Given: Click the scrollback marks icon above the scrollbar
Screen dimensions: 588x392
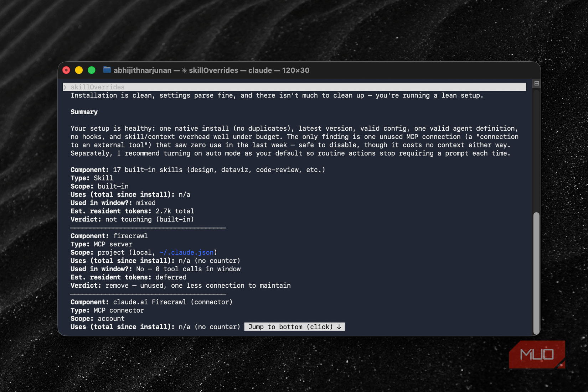Looking at the screenshot, I should 536,83.
